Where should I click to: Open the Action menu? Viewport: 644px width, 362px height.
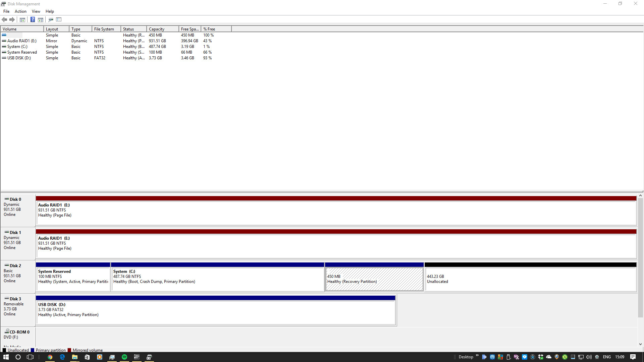coord(20,11)
